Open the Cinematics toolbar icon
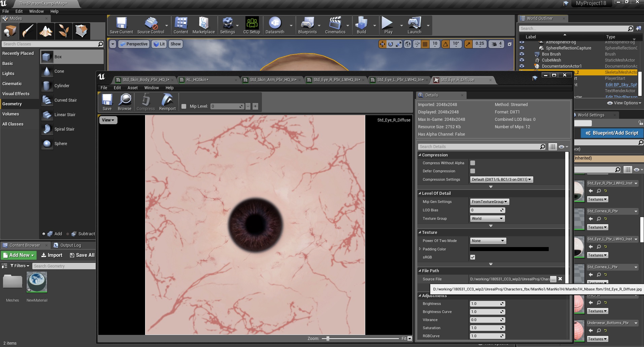The image size is (644, 347). click(335, 25)
